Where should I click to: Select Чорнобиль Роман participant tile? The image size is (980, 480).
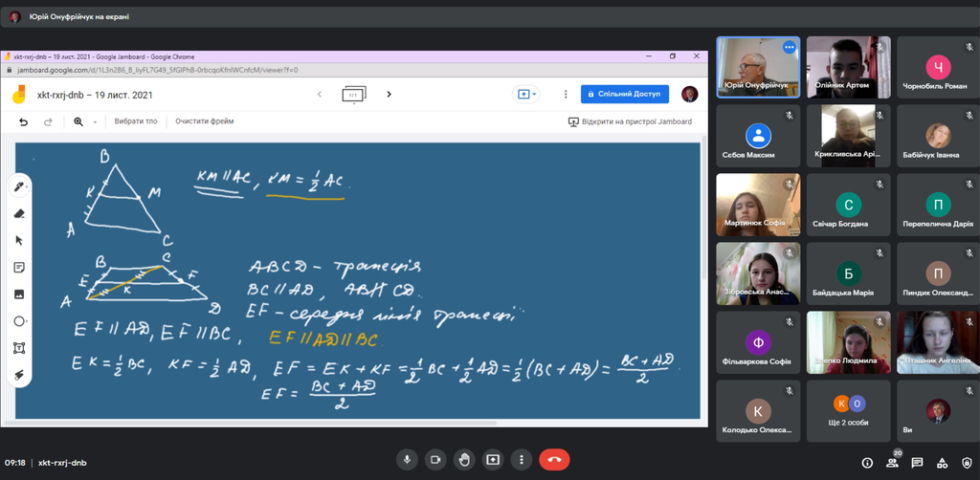coord(938,67)
